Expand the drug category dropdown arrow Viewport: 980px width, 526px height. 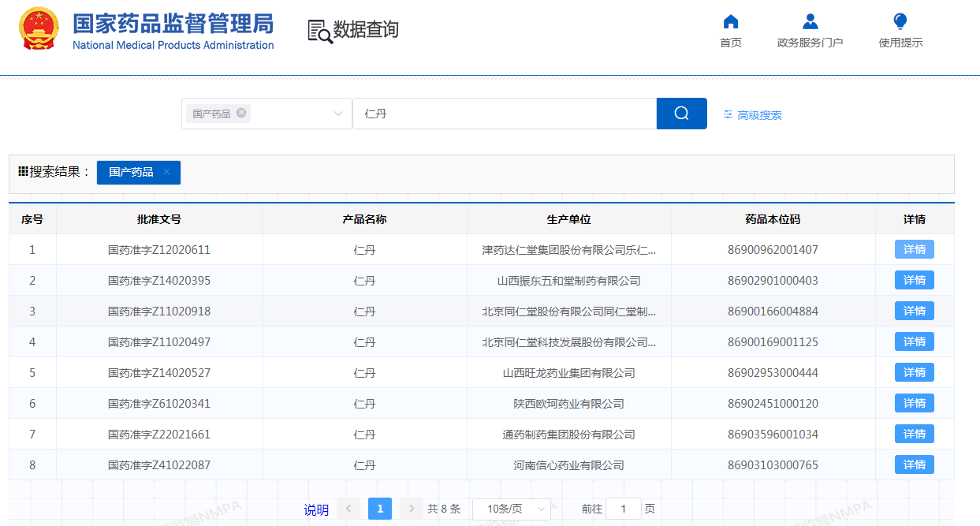(x=338, y=114)
